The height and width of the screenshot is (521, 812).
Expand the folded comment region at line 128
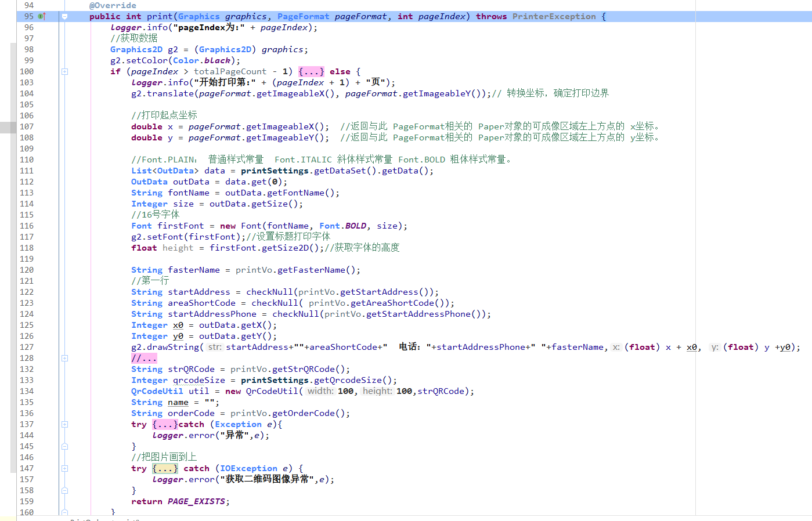click(64, 358)
